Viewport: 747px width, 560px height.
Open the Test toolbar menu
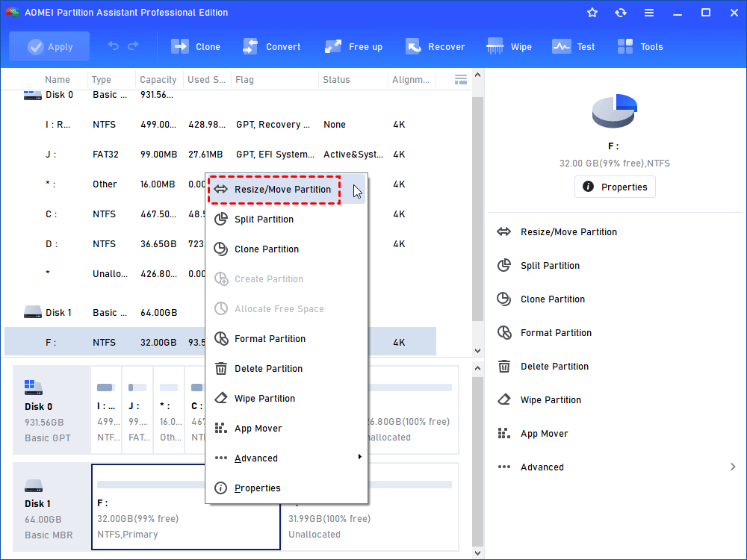[x=573, y=46]
